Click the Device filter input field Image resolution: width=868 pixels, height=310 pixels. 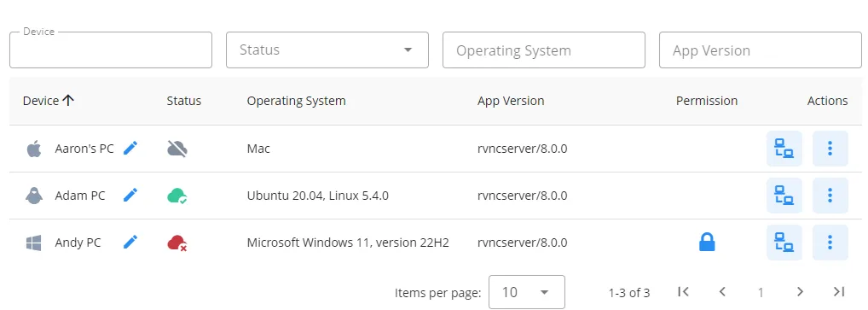pos(111,50)
